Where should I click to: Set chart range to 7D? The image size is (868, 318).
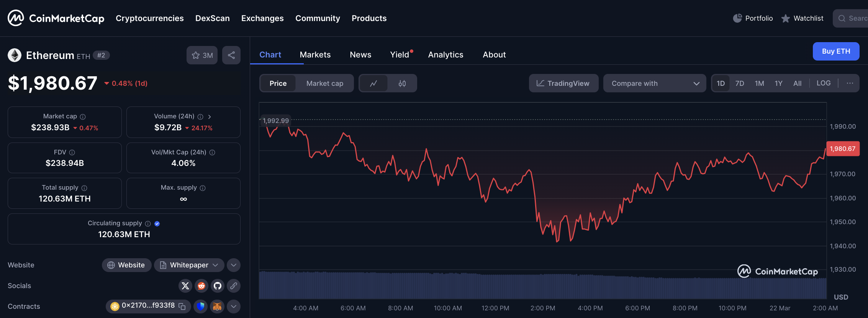coord(740,83)
